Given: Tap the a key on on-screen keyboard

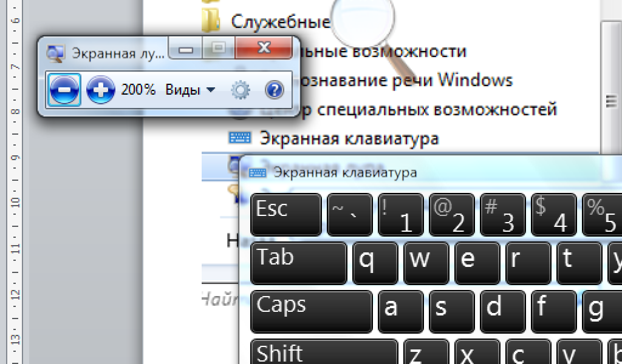Looking at the screenshot, I should tap(401, 312).
